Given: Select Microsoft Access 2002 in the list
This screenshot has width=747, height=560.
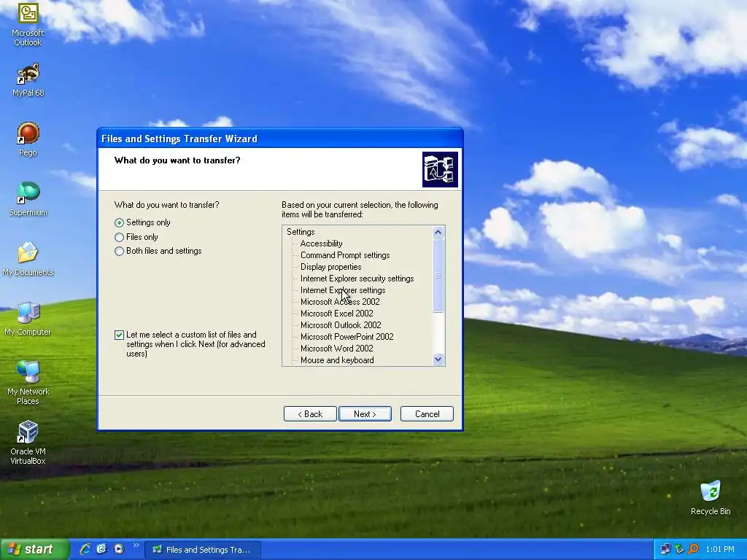Looking at the screenshot, I should [340, 302].
